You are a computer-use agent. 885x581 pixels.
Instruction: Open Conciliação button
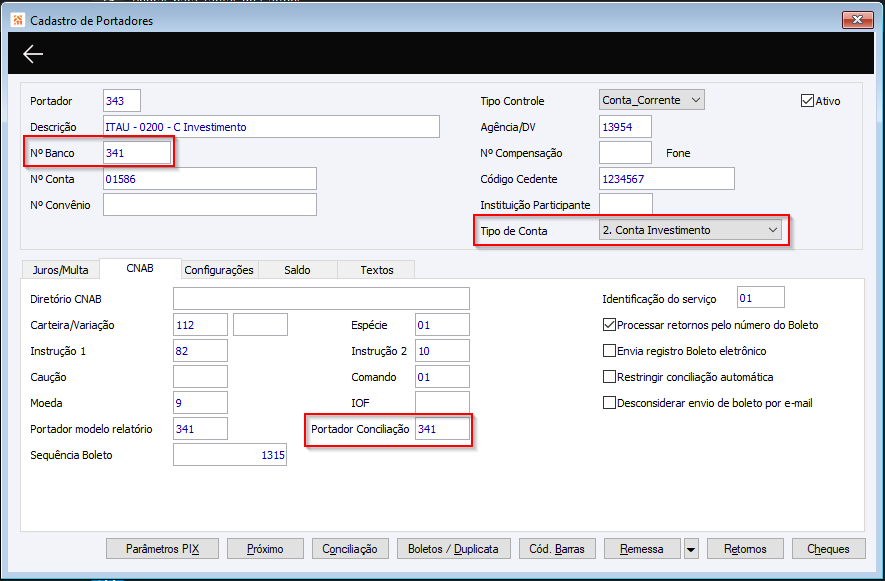350,549
